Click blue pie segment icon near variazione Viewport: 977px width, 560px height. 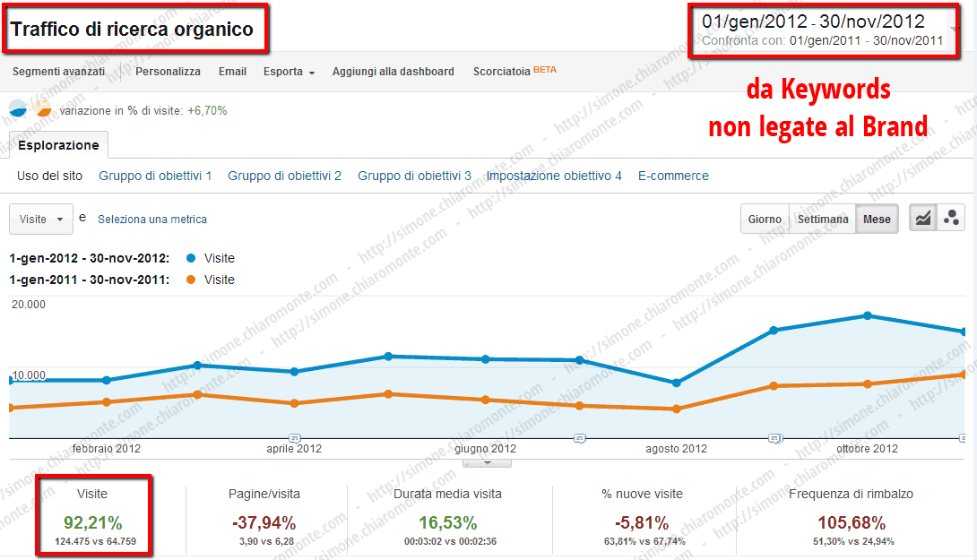coord(18,108)
